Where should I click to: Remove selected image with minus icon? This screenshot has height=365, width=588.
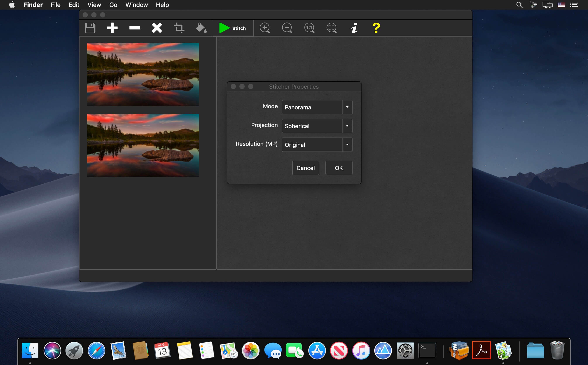tap(135, 28)
